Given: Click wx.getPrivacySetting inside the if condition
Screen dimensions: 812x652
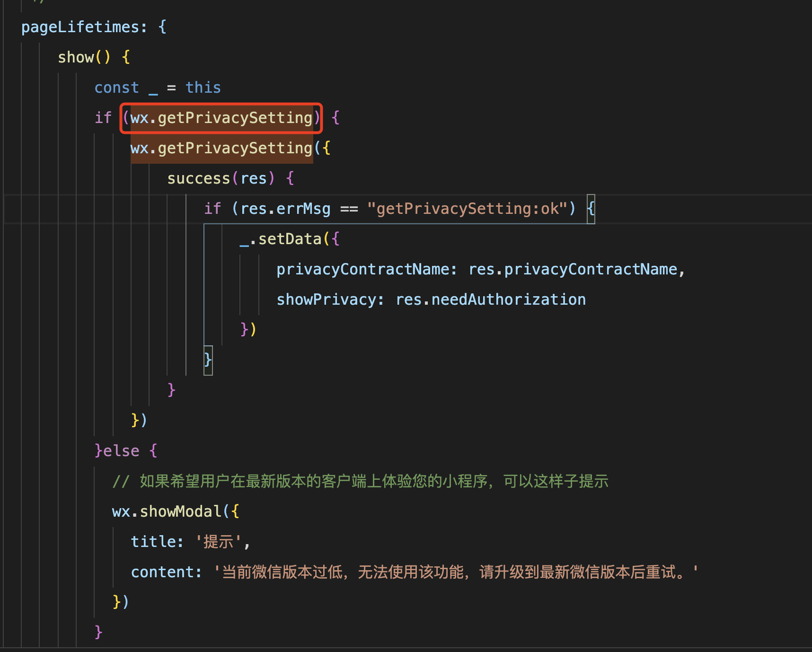Looking at the screenshot, I should point(221,118).
